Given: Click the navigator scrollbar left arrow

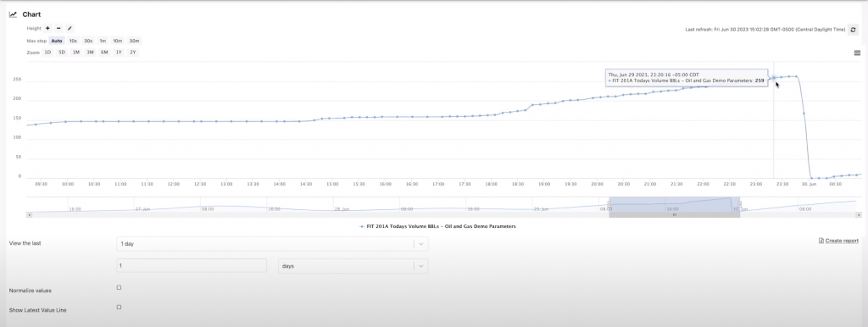Looking at the screenshot, I should pyautogui.click(x=29, y=214).
